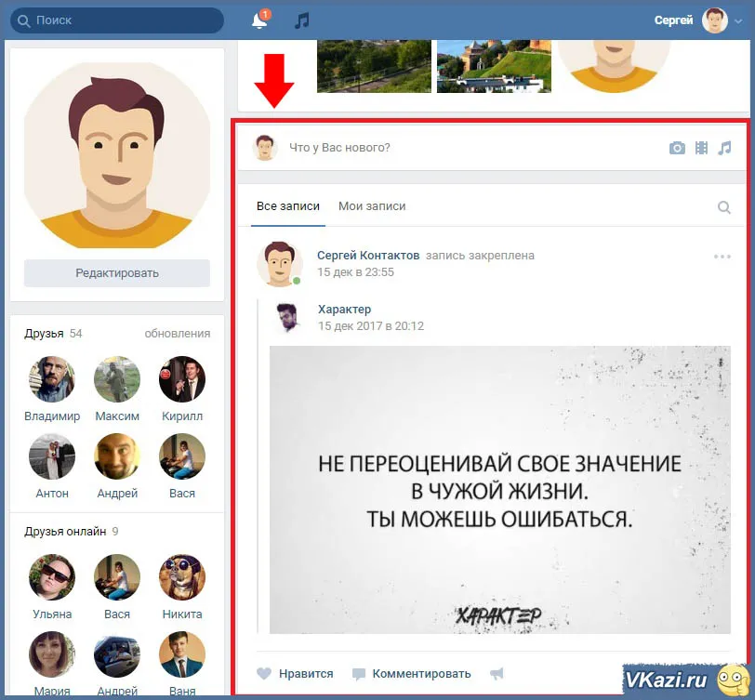Screen dimensions: 755x700
Task: Open the music player note icon
Action: point(302,20)
